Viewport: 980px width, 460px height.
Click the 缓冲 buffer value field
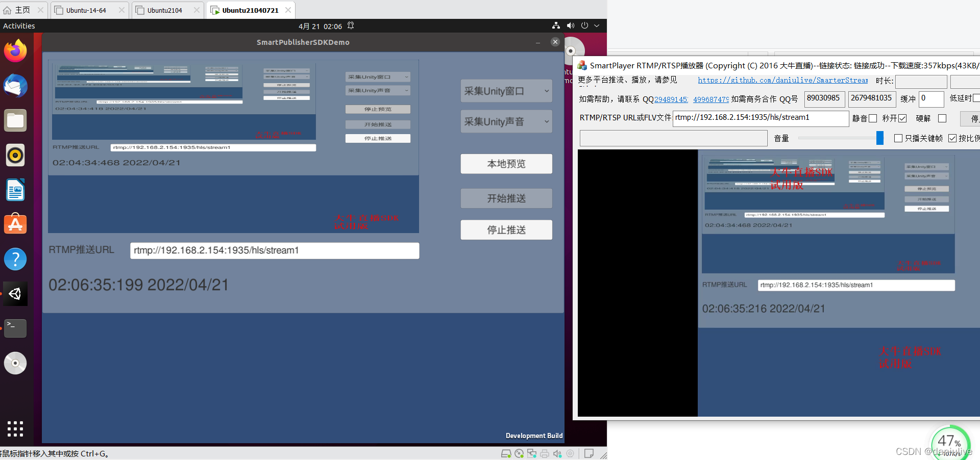[x=932, y=98]
